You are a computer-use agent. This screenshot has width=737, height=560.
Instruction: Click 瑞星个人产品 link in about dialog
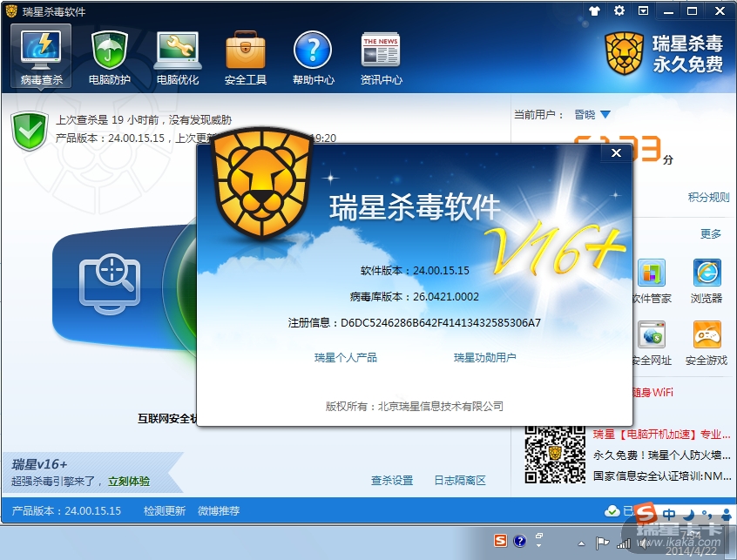[x=346, y=358]
